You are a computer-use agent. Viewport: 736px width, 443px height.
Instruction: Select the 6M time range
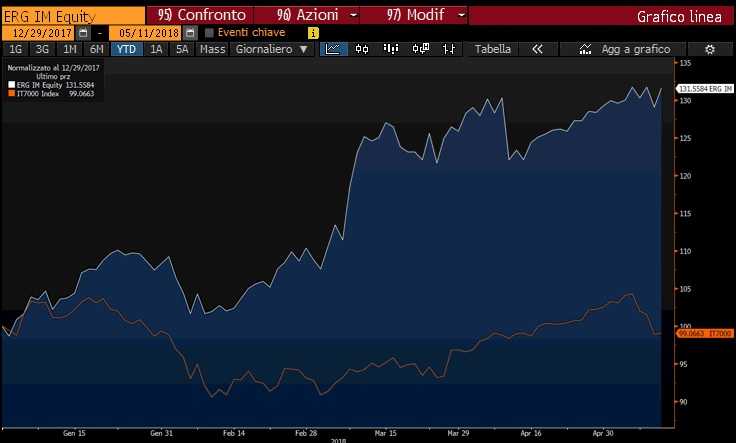pyautogui.click(x=97, y=49)
